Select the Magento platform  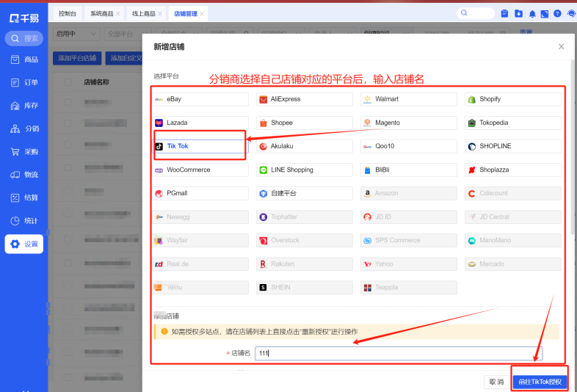coord(408,123)
